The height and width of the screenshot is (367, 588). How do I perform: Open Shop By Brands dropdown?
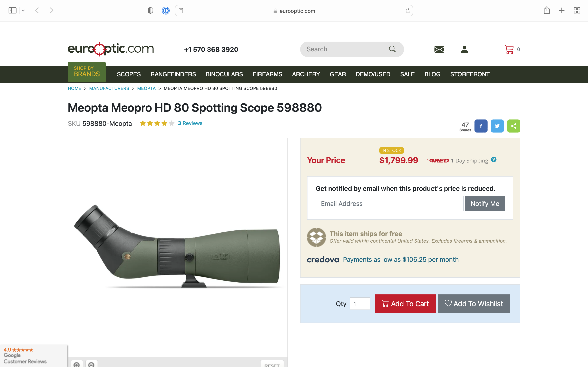click(87, 72)
